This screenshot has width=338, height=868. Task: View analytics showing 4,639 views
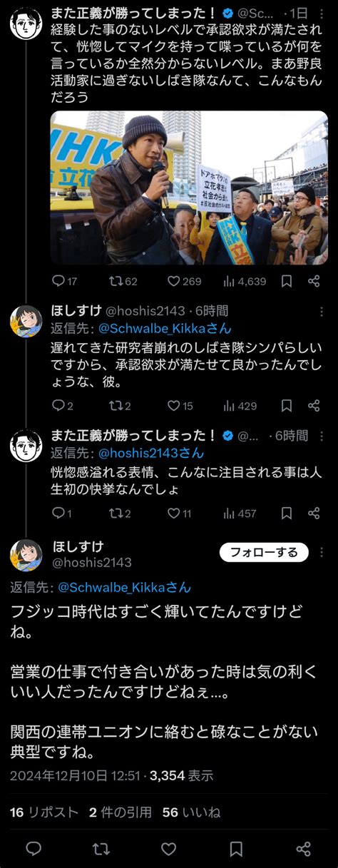[x=245, y=281]
